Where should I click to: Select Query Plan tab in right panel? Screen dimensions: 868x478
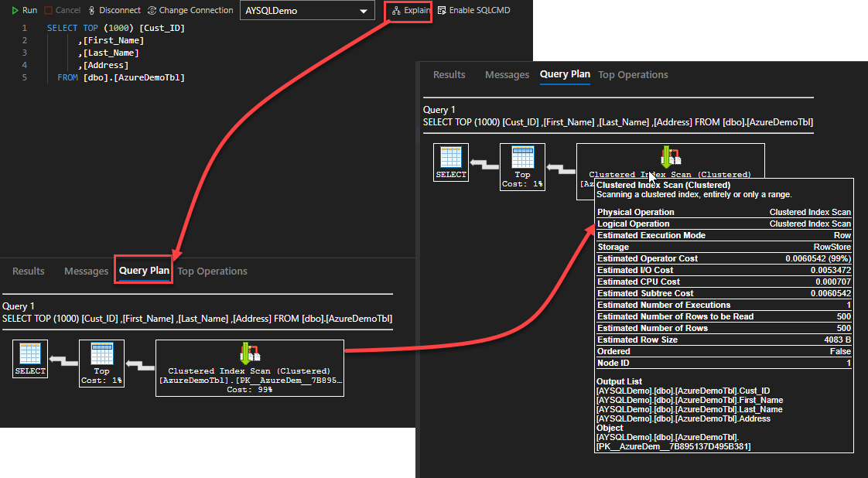(x=566, y=74)
